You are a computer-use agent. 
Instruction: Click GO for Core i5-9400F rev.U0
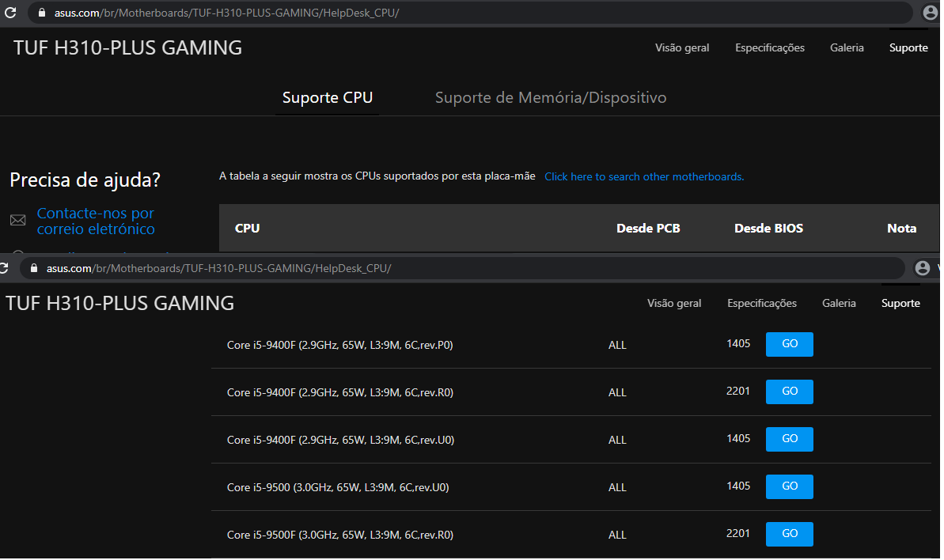click(x=789, y=439)
